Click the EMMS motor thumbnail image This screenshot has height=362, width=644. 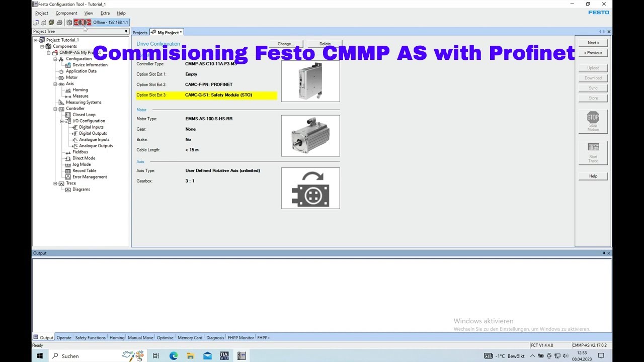(x=310, y=136)
